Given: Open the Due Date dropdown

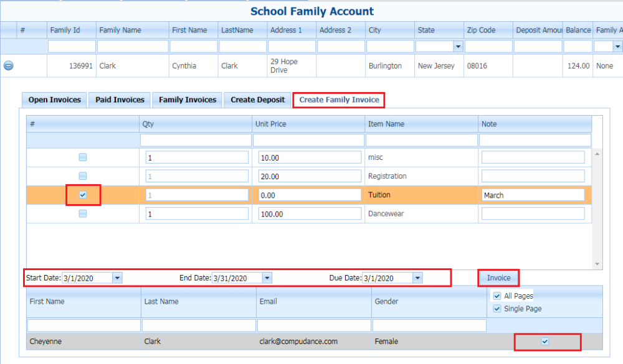Looking at the screenshot, I should pyautogui.click(x=417, y=278).
